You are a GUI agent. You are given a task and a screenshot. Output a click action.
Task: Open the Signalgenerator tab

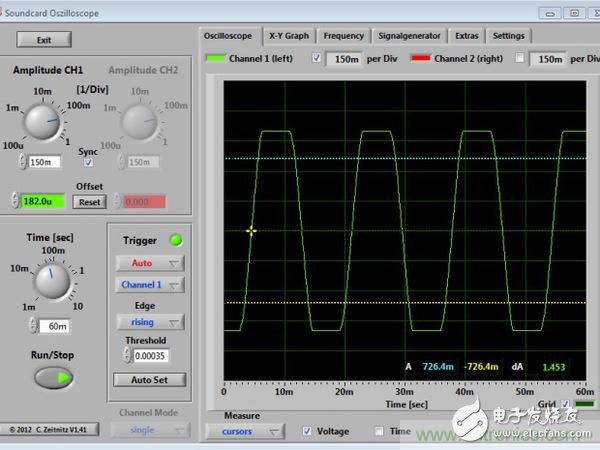pyautogui.click(x=412, y=35)
